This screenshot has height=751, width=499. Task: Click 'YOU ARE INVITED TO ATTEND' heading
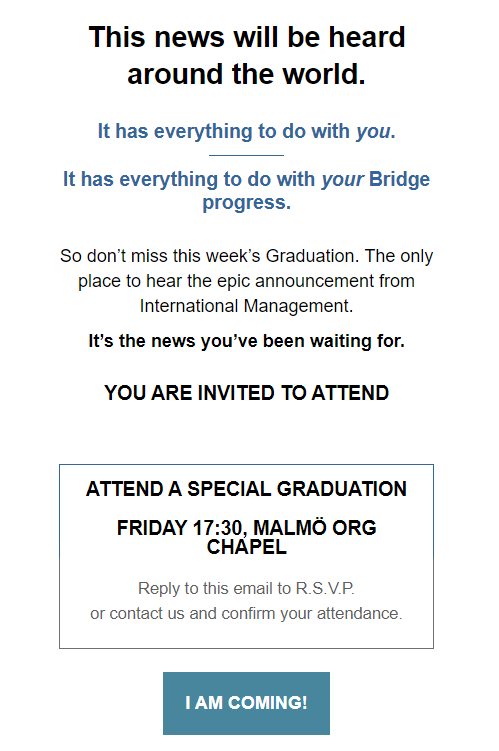[246, 393]
